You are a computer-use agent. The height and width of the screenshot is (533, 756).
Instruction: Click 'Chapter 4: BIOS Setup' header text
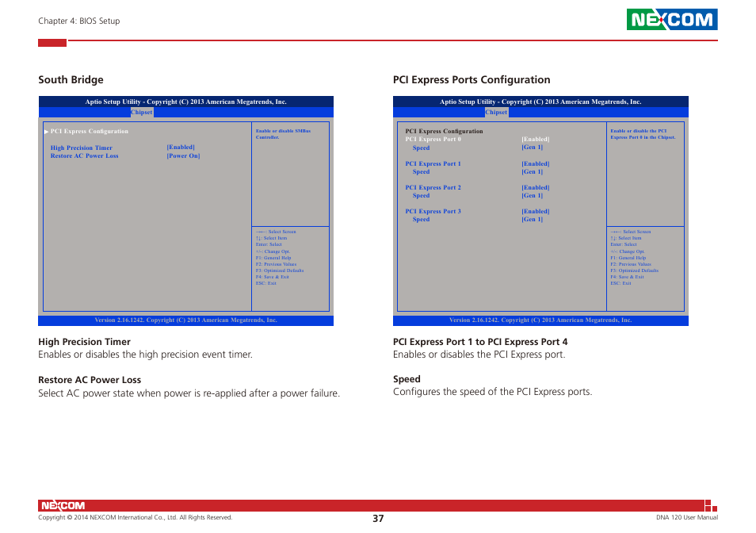click(x=79, y=21)
